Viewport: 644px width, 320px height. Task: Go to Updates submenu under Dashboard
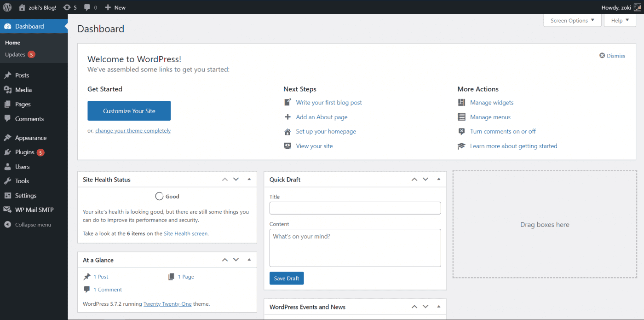pos(20,54)
